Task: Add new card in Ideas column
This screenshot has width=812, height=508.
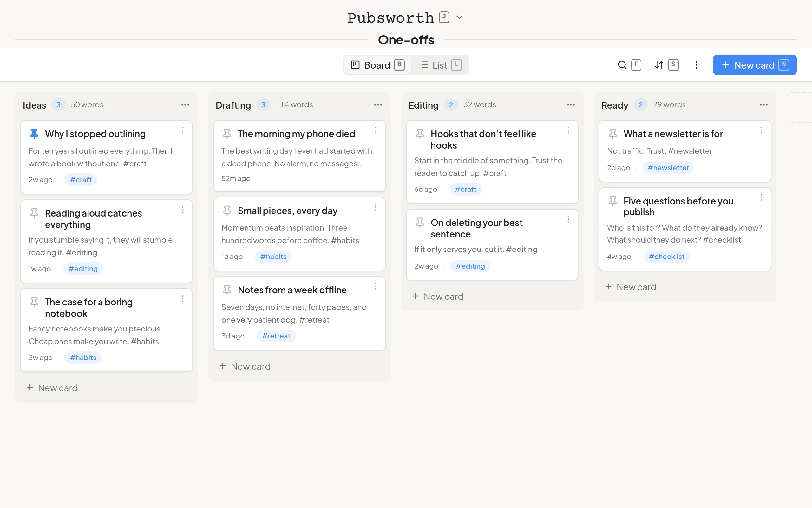Action: [52, 388]
